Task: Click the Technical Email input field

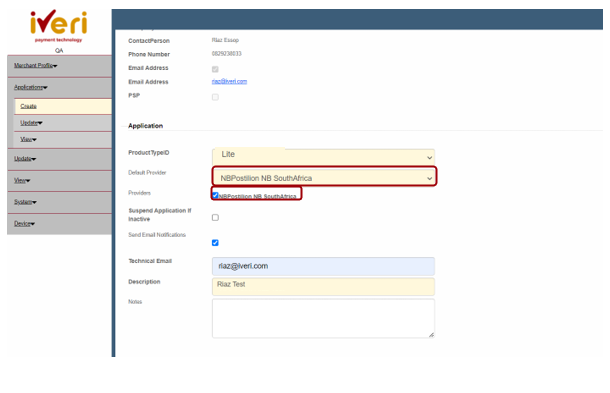Action: click(323, 266)
